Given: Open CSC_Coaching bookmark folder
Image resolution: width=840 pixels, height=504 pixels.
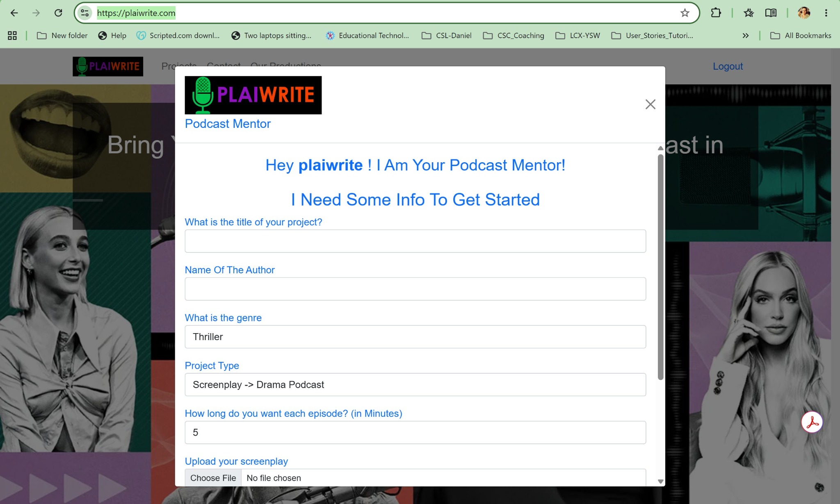Looking at the screenshot, I should pyautogui.click(x=514, y=36).
